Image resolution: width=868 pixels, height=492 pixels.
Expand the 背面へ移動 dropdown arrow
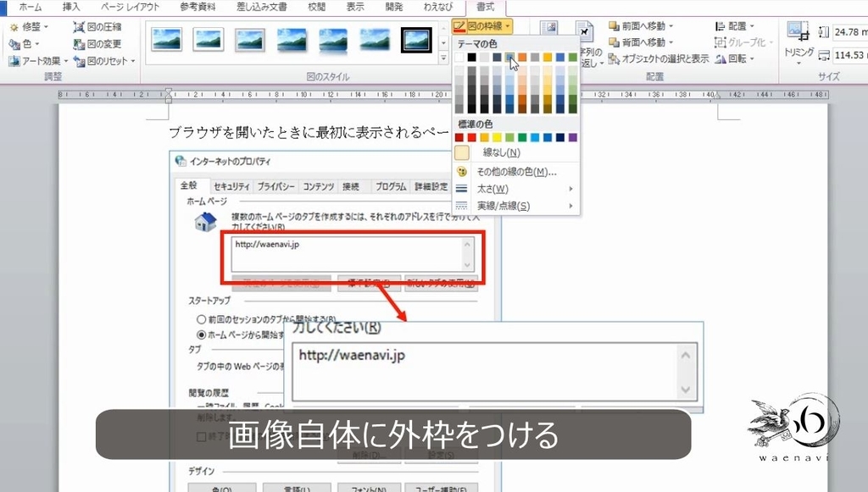(671, 42)
